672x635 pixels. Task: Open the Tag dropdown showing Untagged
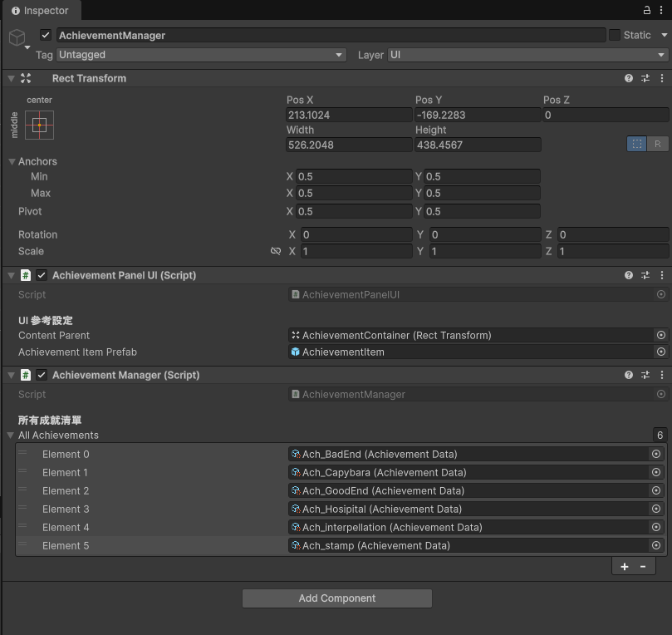pyautogui.click(x=201, y=55)
